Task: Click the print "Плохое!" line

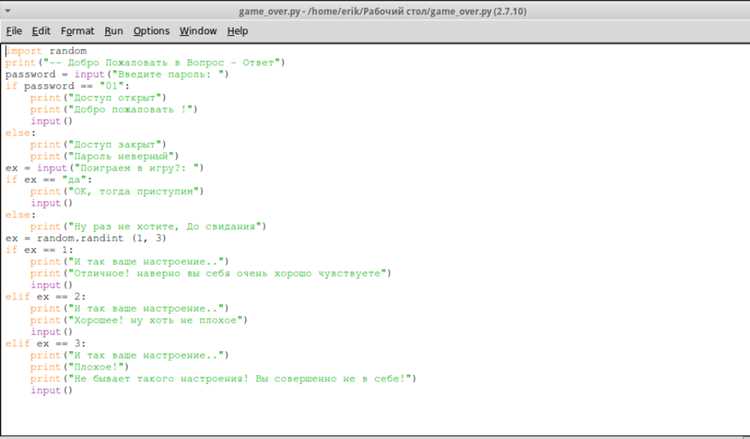Action: 79,367
